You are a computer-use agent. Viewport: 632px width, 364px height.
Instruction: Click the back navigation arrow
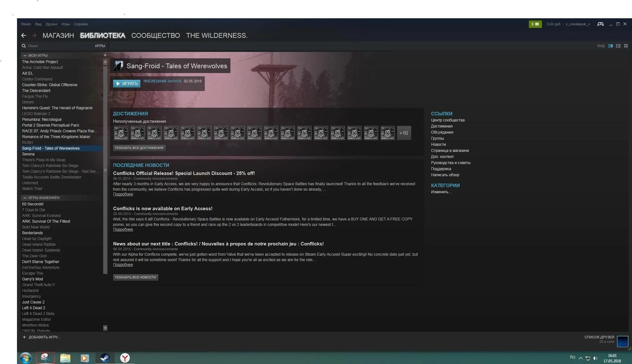(x=23, y=36)
